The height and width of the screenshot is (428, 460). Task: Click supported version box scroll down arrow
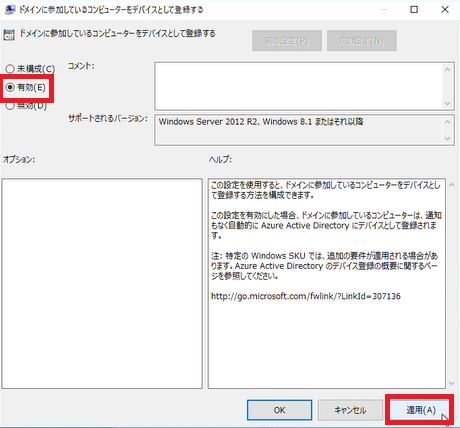447,138
